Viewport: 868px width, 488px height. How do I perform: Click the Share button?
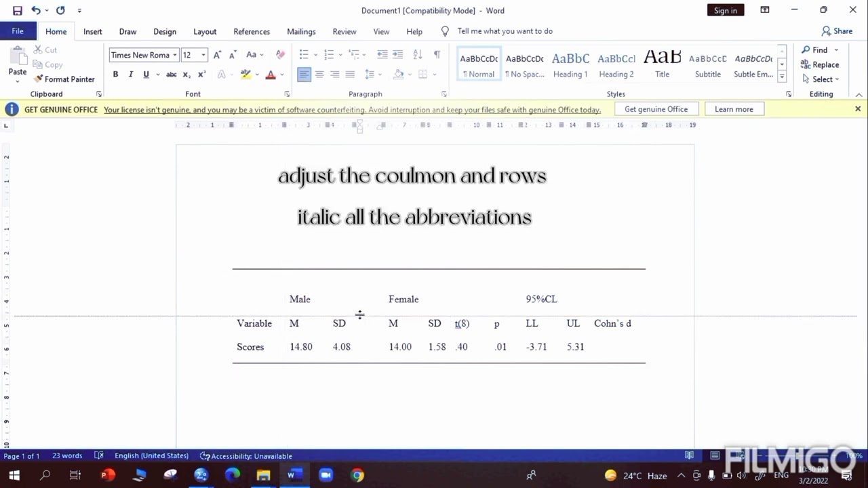837,31
